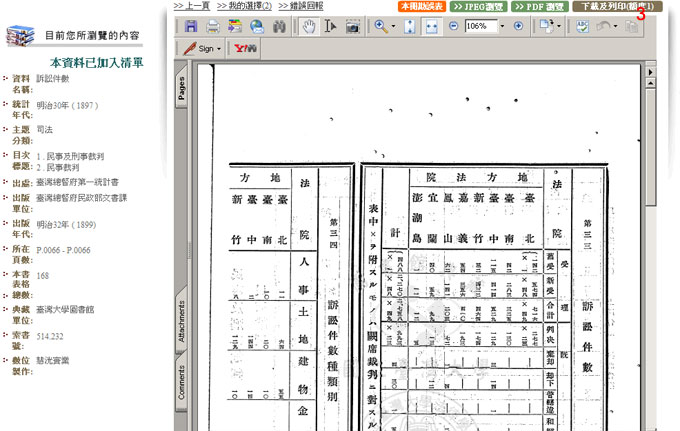Open the Comments side tab

point(182,381)
